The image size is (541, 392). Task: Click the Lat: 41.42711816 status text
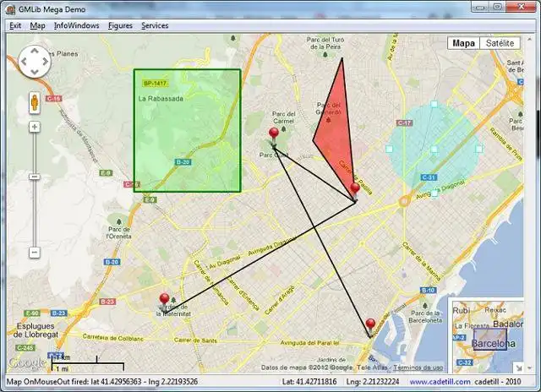[309, 382]
